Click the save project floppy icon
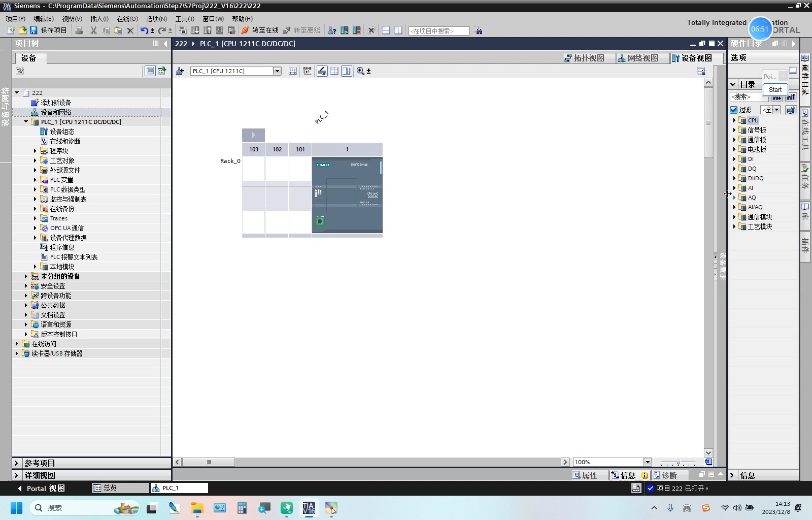The width and height of the screenshot is (812, 520). (33, 30)
